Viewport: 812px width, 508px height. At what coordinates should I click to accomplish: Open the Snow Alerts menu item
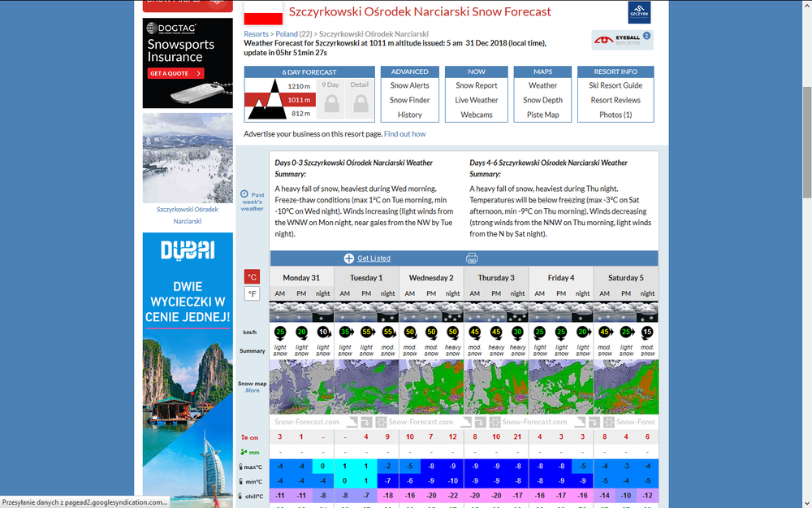click(x=409, y=85)
